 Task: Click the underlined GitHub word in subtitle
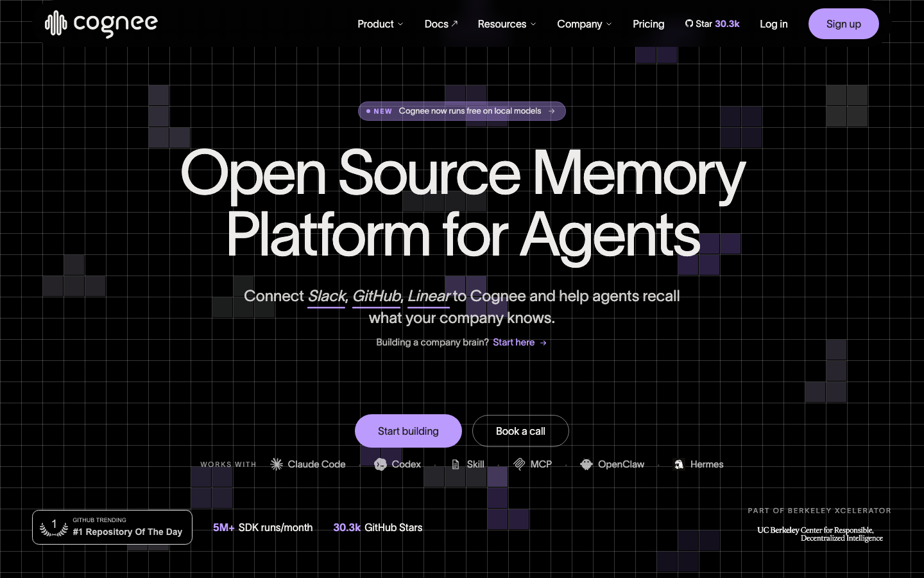(377, 296)
